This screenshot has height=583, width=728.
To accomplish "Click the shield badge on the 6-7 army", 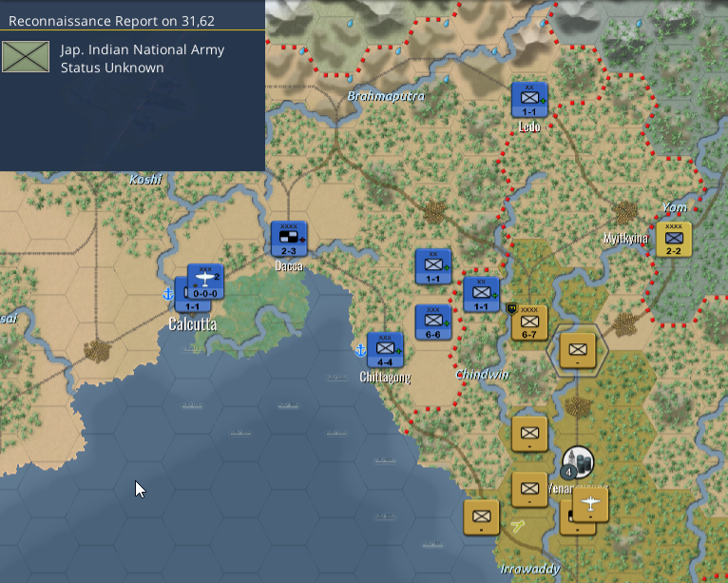I will 511,308.
